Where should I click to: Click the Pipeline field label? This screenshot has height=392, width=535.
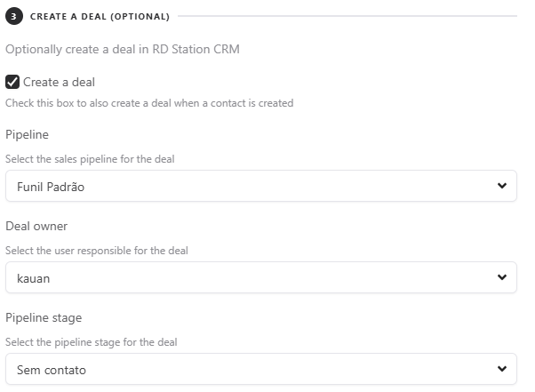pos(27,134)
